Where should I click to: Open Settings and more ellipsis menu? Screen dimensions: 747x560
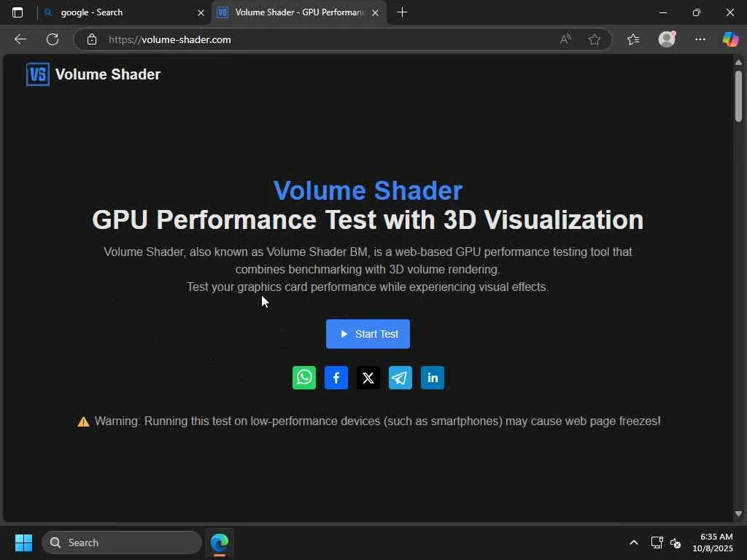(x=700, y=39)
